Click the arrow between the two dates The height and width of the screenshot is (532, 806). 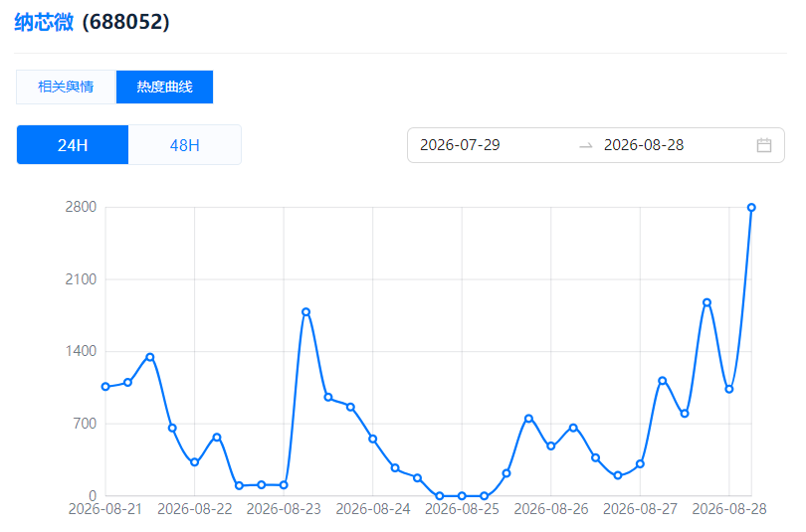click(x=586, y=146)
